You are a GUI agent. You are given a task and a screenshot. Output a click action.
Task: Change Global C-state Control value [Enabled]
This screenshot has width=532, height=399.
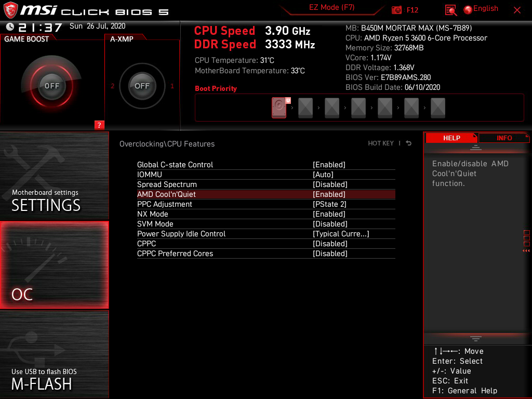coord(329,165)
